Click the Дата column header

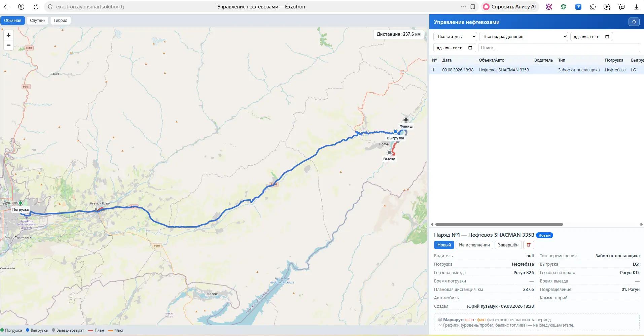(447, 60)
